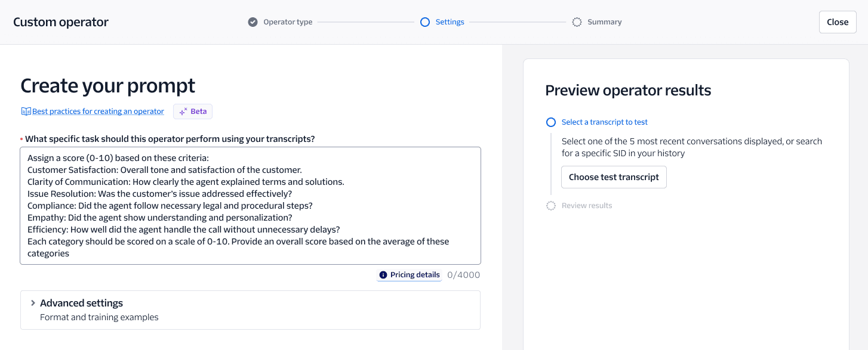Click the blue circle icon beside Settings step

(425, 21)
